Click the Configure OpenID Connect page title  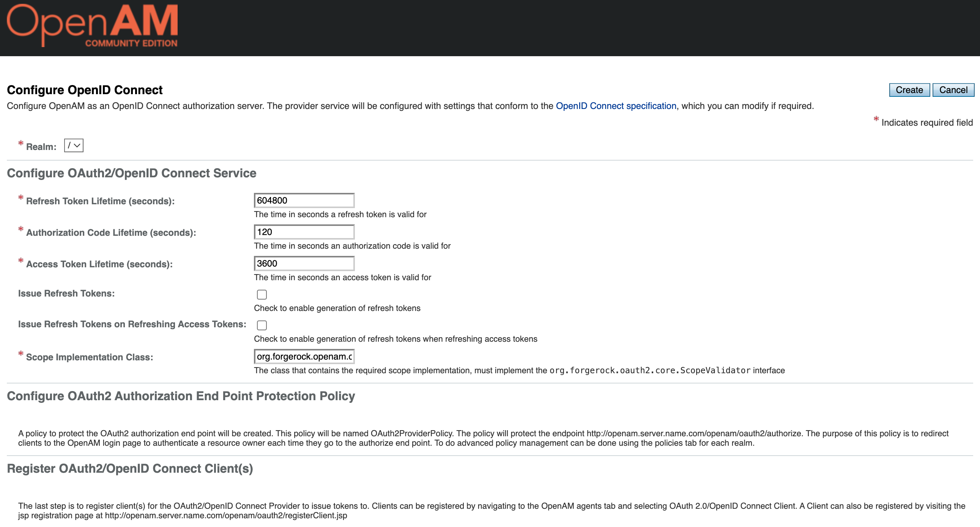[x=85, y=90]
